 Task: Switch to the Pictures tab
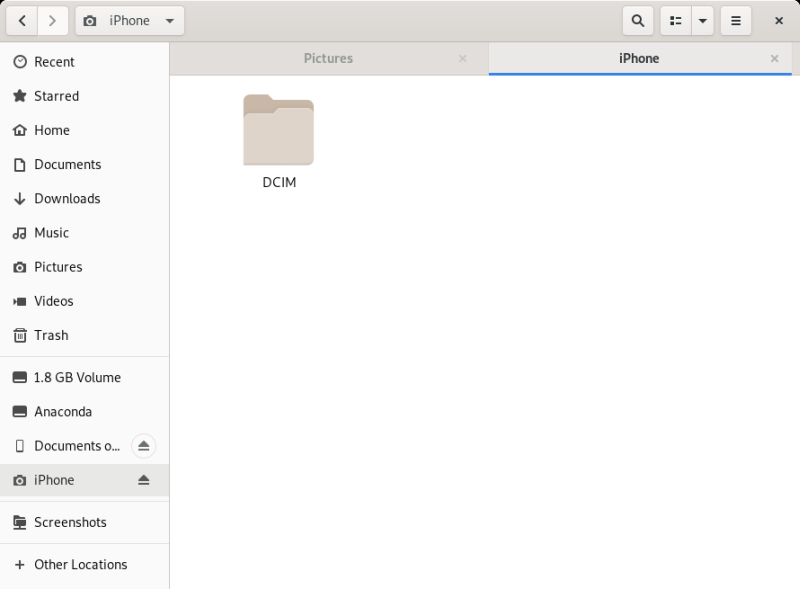(328, 59)
